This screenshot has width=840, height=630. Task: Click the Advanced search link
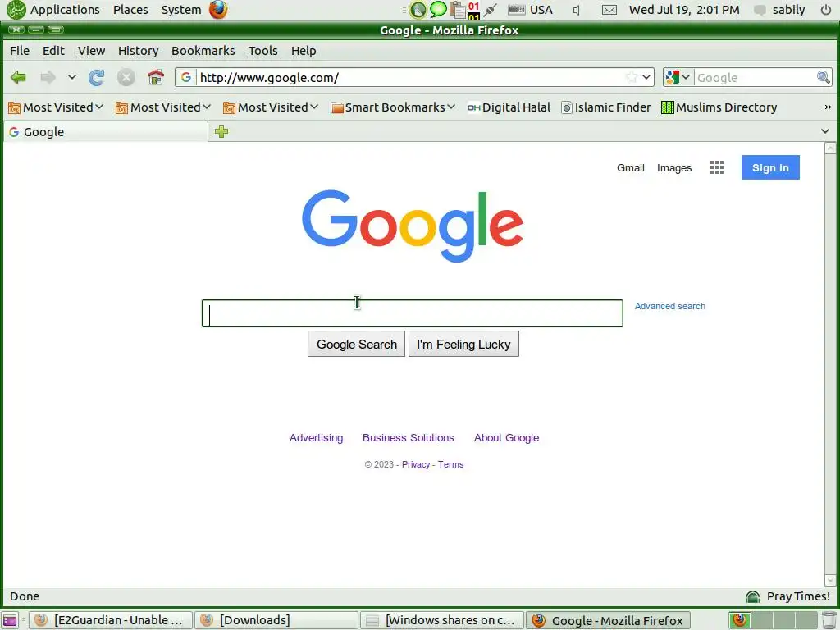(x=670, y=307)
